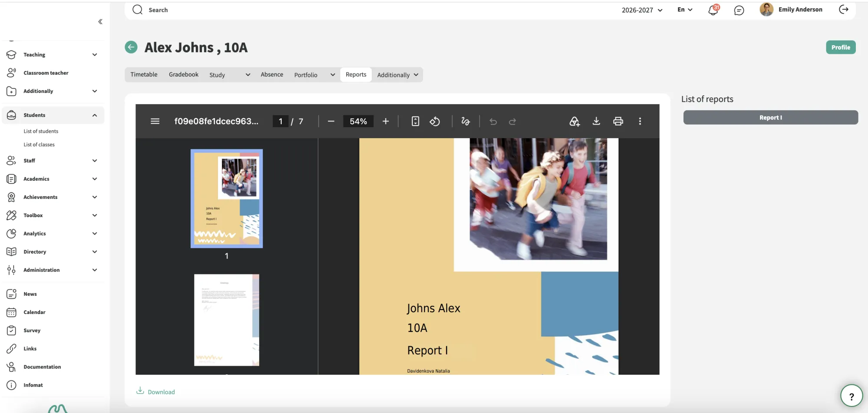Viewport: 868px width, 413px height.
Task: Select page 1 thumbnail in PDF sidebar
Action: tap(227, 198)
